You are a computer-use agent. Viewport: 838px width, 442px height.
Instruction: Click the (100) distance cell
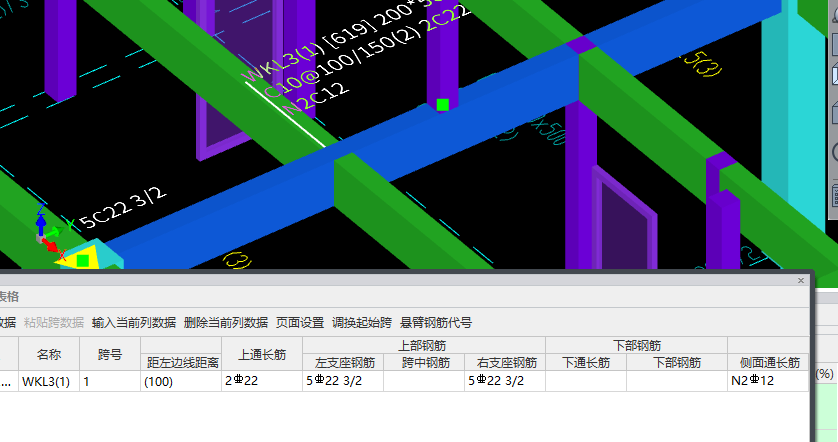click(182, 381)
